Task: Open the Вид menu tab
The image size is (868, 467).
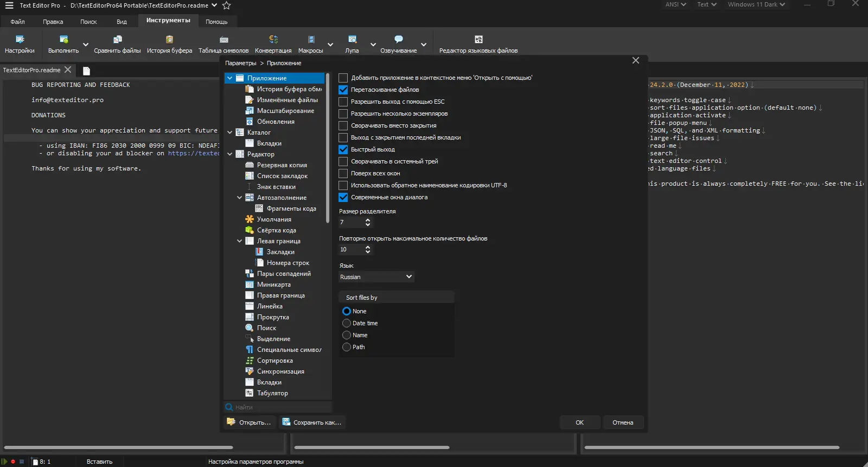Action: click(122, 22)
